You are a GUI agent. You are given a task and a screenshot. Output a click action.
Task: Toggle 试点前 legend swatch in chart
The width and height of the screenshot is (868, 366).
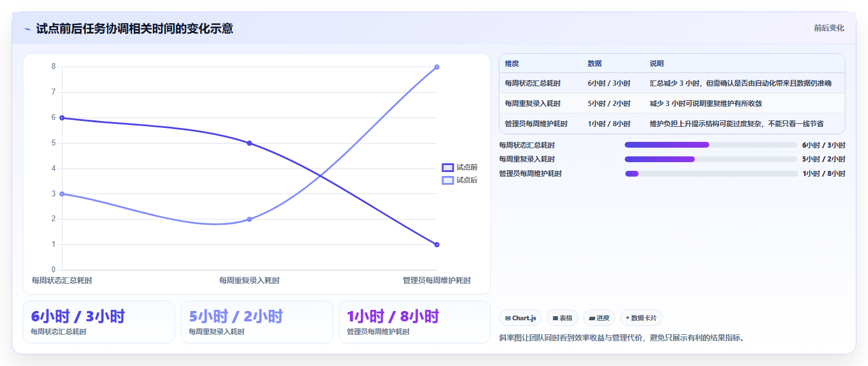tap(447, 167)
